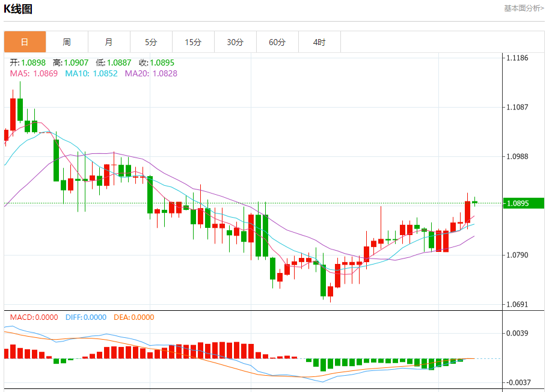This screenshot has height=392, width=549.
Task: Click the MA10: 1.0852 legend label
Action: [x=91, y=73]
